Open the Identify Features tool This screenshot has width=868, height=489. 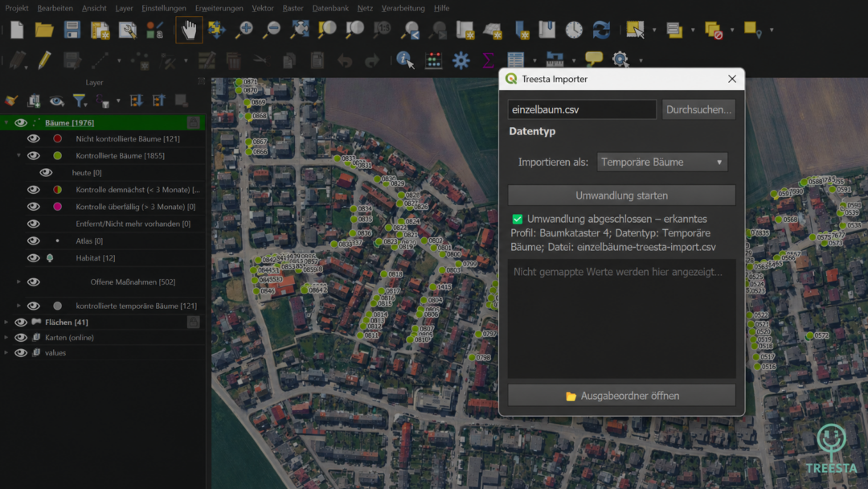coord(405,60)
